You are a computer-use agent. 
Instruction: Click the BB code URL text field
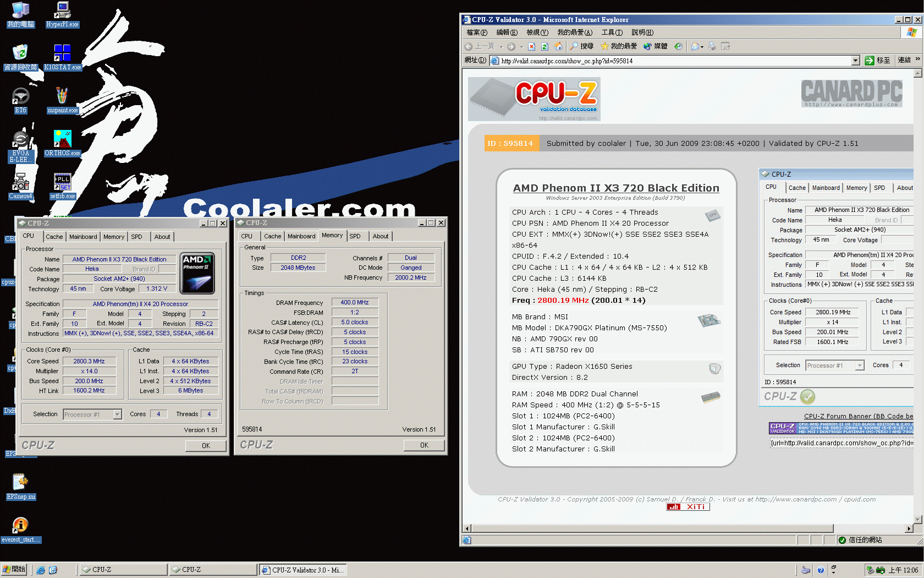tap(842, 443)
